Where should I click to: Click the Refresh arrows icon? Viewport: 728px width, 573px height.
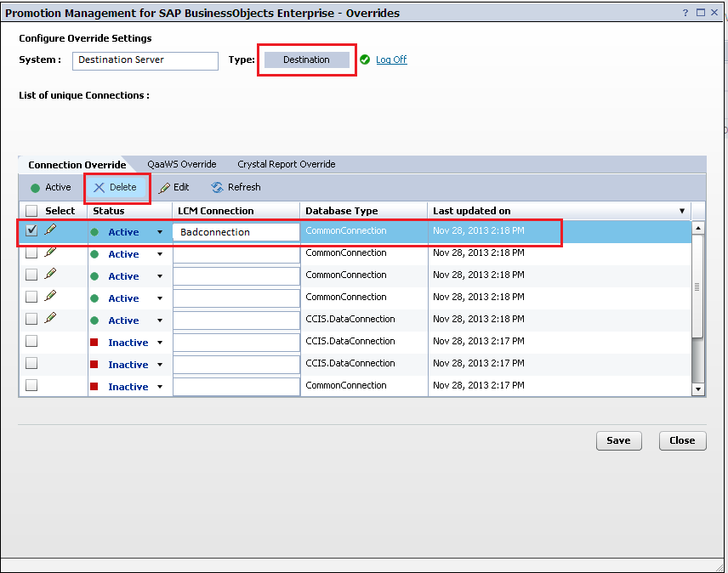pyautogui.click(x=217, y=187)
